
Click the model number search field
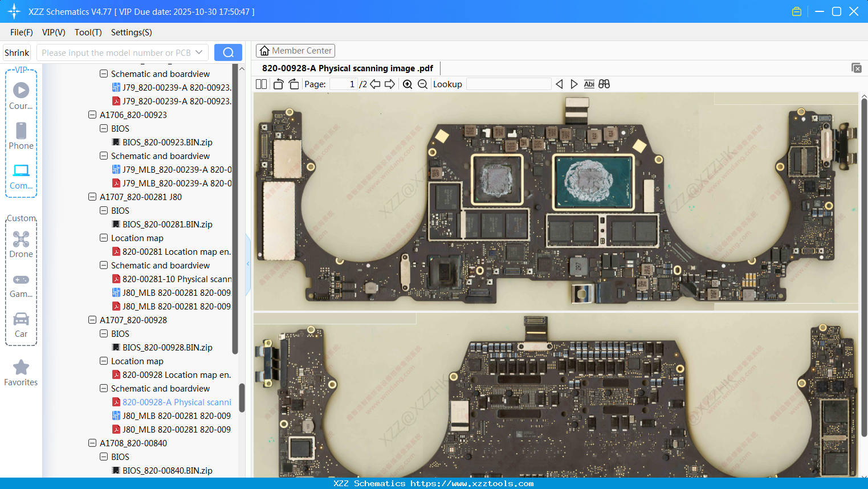click(116, 52)
